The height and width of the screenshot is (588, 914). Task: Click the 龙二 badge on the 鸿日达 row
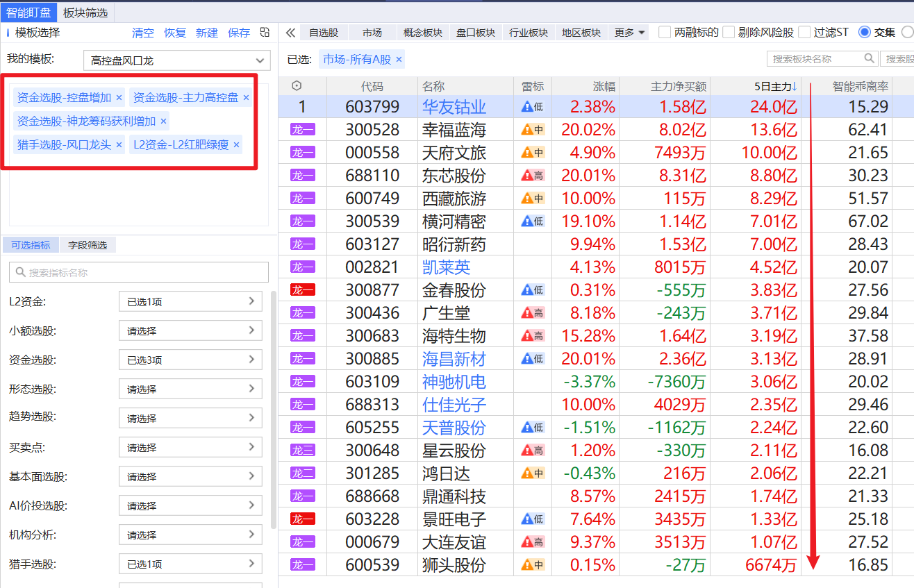pos(303,473)
